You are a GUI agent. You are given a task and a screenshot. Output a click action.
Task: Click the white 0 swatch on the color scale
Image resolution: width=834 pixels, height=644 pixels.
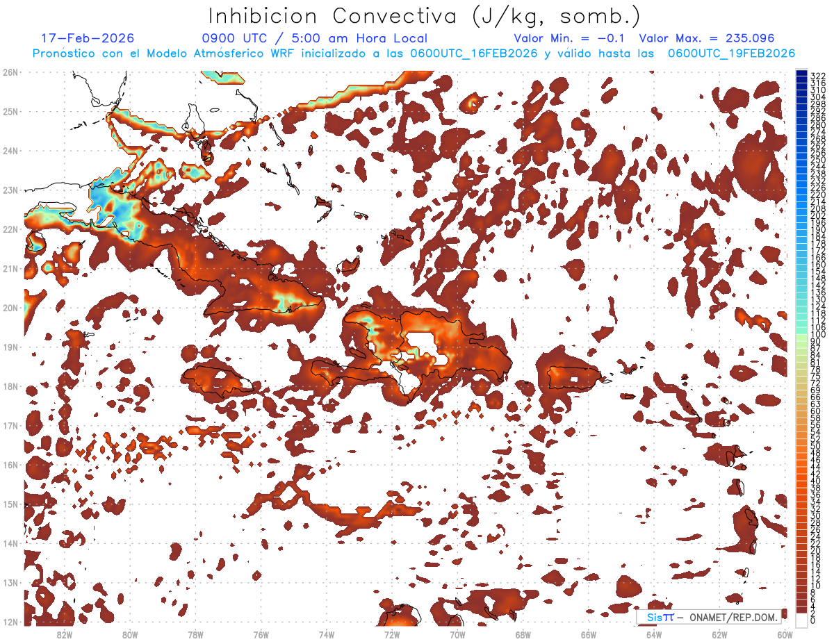(x=801, y=620)
